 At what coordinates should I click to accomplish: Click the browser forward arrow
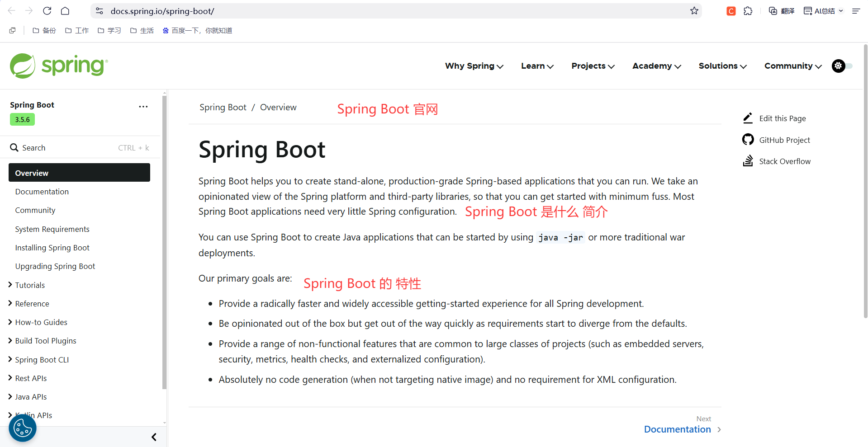(x=29, y=11)
